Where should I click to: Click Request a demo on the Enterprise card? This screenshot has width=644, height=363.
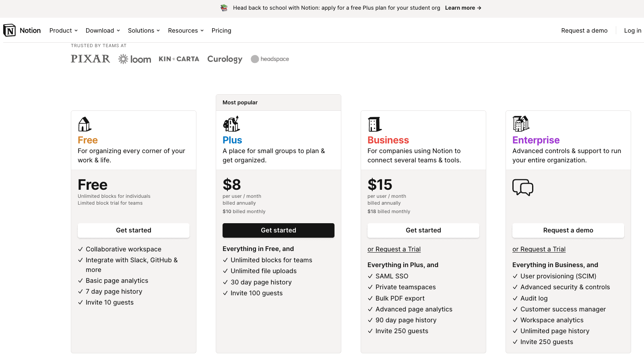568,230
